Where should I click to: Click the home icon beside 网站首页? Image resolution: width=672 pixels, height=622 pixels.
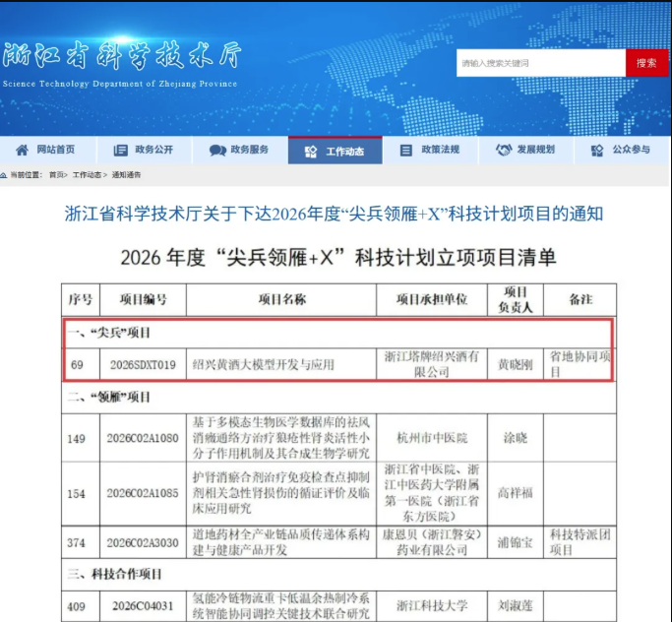(x=22, y=150)
